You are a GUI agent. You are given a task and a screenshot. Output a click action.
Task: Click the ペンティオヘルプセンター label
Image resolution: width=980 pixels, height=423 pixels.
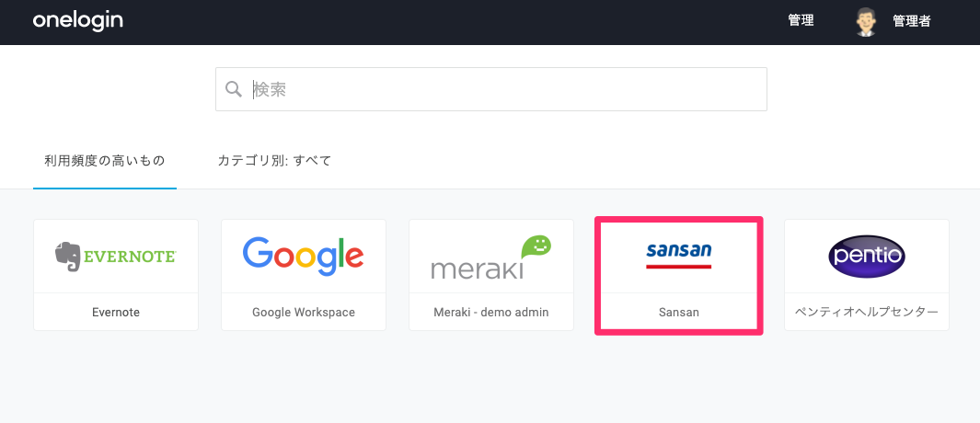(867, 312)
